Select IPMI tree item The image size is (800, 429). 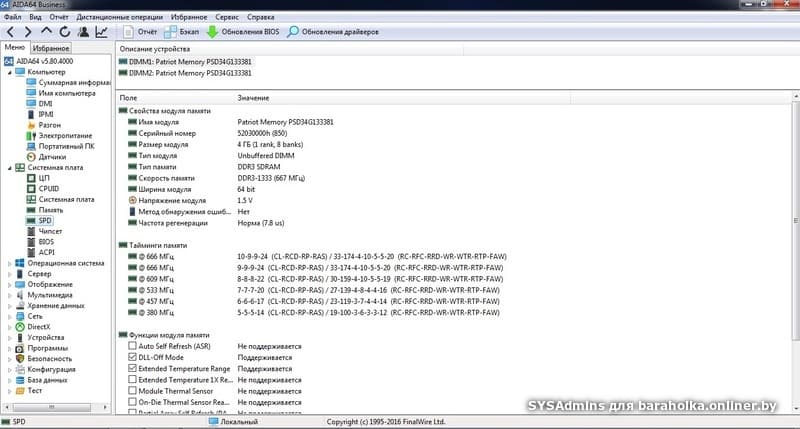click(40, 114)
